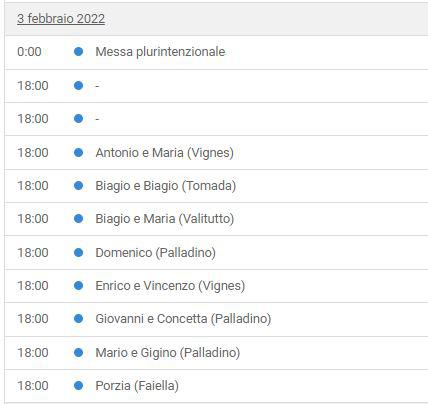The width and height of the screenshot is (428, 404).
Task: Open Domenico (Palladino) event
Action: tap(156, 253)
